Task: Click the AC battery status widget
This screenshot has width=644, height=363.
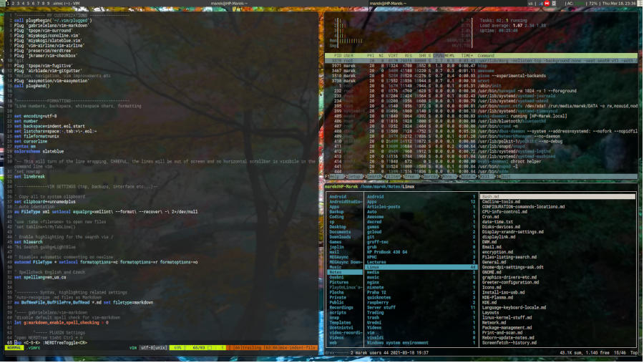Action: (x=576, y=3)
